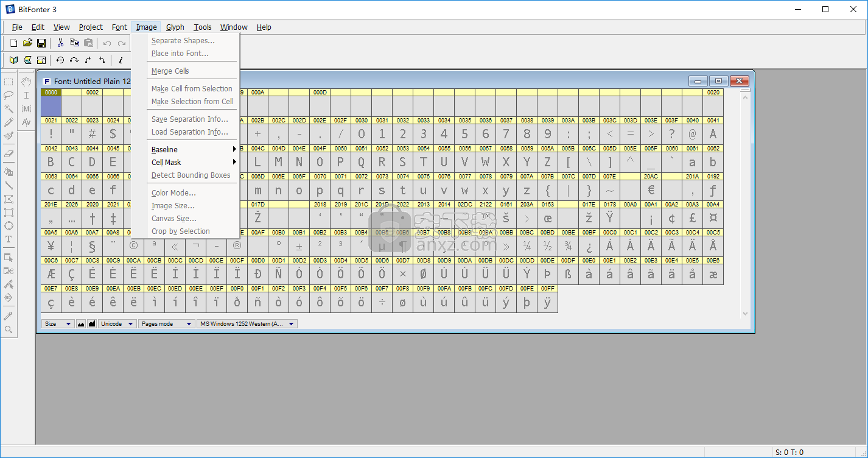Click the Copy icon in toolbar
This screenshot has width=868, height=458.
74,43
